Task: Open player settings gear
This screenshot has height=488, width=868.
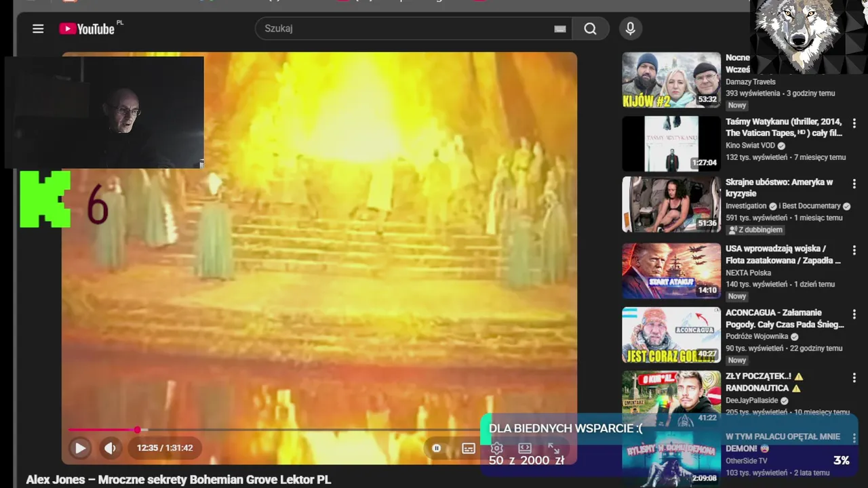Action: pos(496,448)
